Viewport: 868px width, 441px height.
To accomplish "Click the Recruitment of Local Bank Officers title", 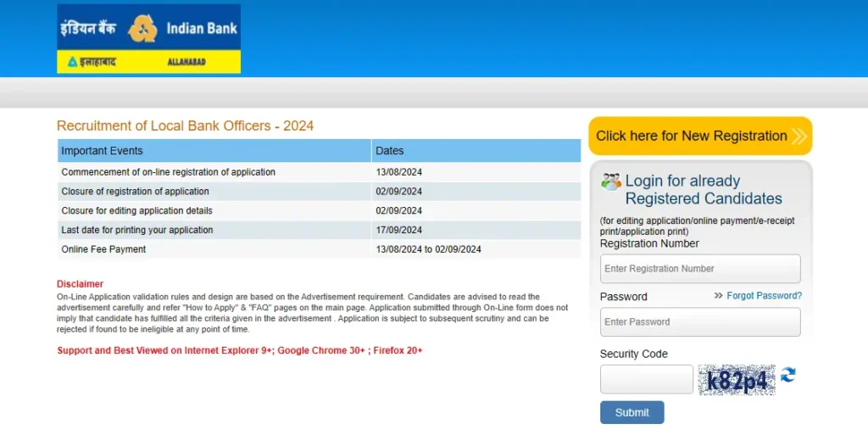I will pyautogui.click(x=185, y=126).
